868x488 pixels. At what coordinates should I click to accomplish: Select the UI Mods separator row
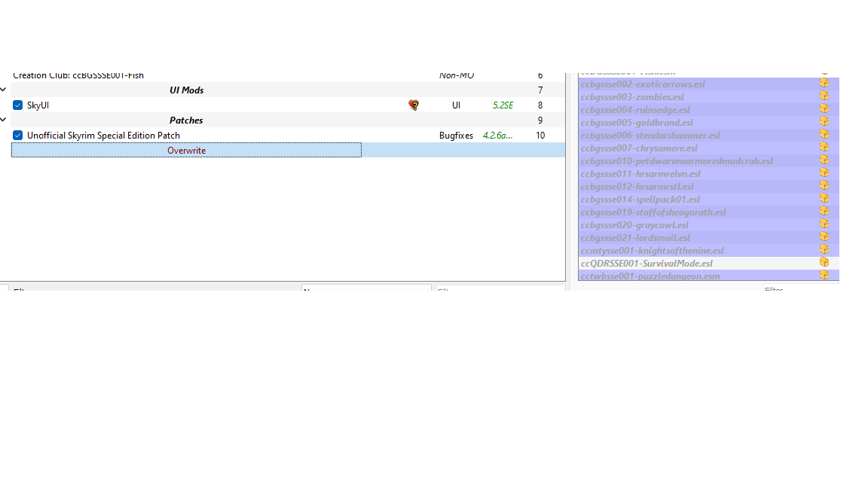coord(288,90)
